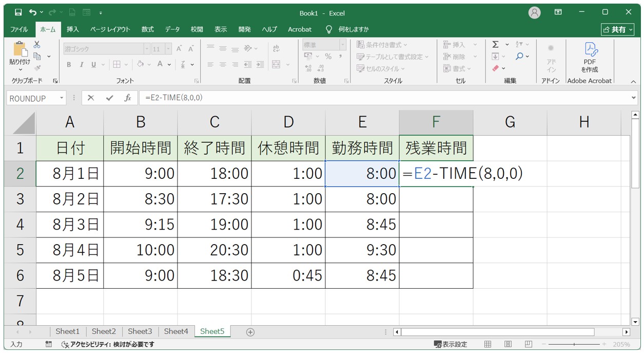Open the font size dropdown
The width and height of the screenshot is (644, 353).
[169, 49]
